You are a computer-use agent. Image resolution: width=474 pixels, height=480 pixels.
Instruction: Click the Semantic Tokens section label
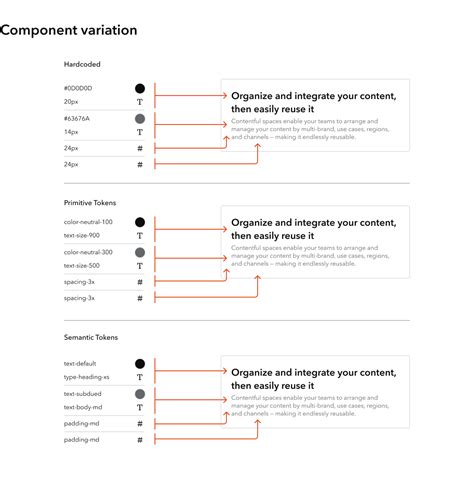tap(91, 337)
